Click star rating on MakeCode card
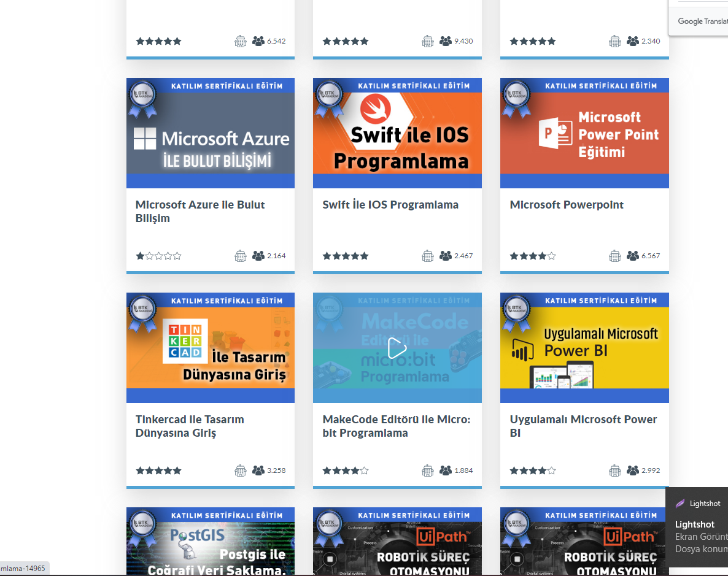 (x=346, y=470)
